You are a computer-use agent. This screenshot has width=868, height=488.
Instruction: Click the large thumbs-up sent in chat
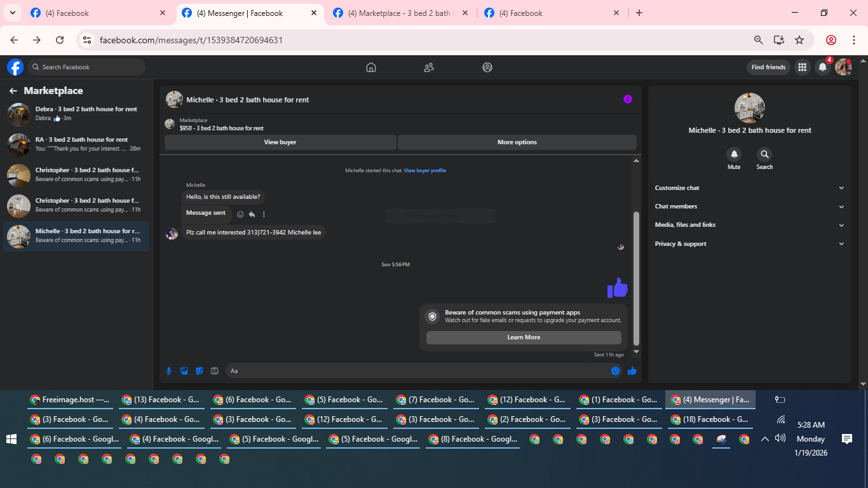(x=617, y=288)
